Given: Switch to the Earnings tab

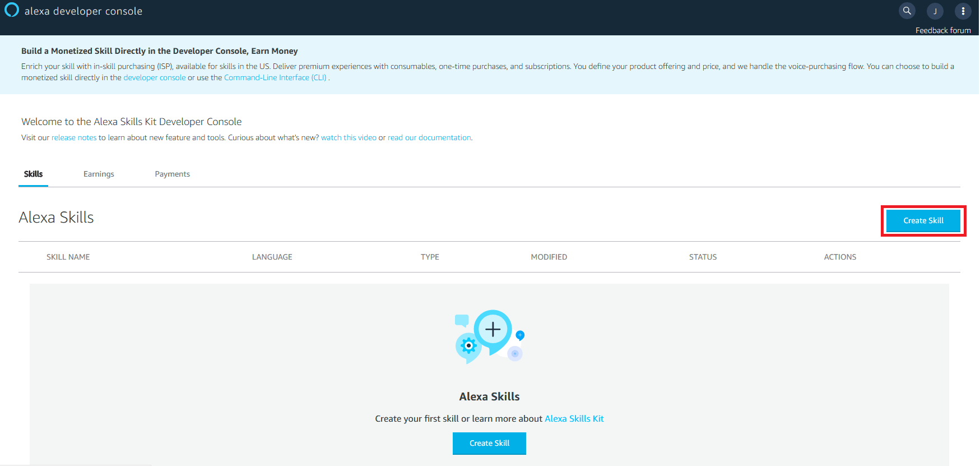Looking at the screenshot, I should pos(99,174).
